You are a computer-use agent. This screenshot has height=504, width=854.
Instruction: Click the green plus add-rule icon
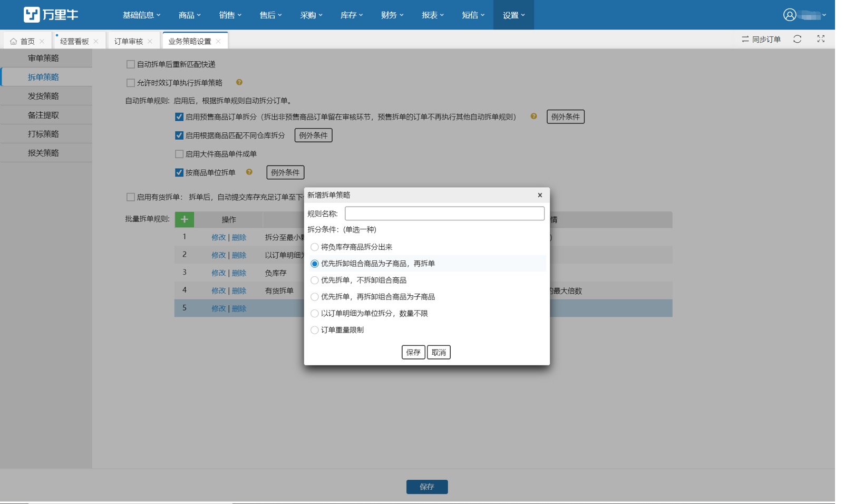185,219
